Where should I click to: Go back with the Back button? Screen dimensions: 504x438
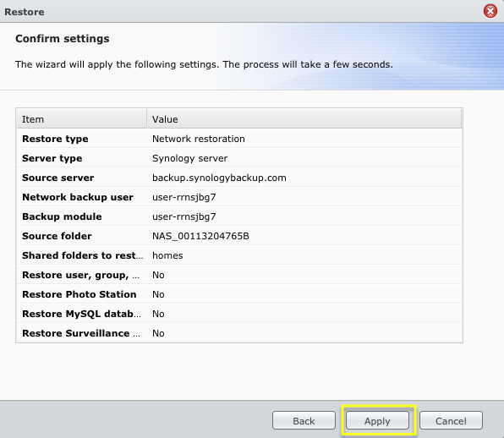(304, 420)
